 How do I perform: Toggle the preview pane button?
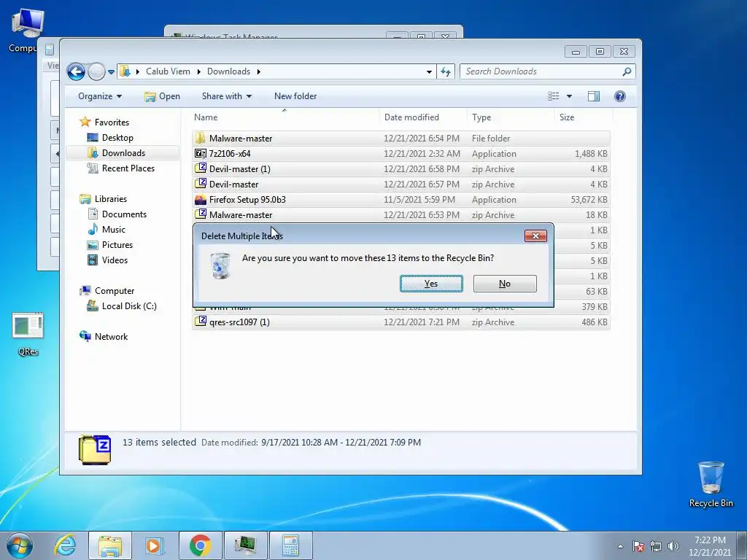[594, 96]
